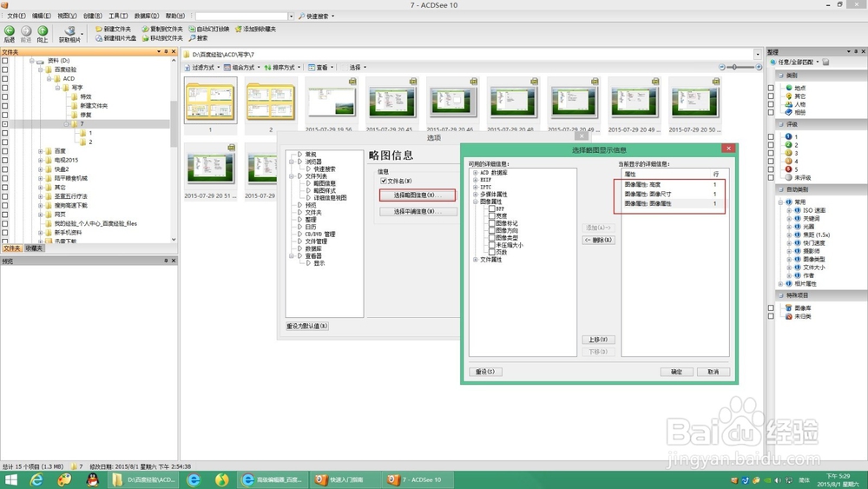Open the Database (数据库) menu
The image size is (868, 489).
(x=147, y=16)
